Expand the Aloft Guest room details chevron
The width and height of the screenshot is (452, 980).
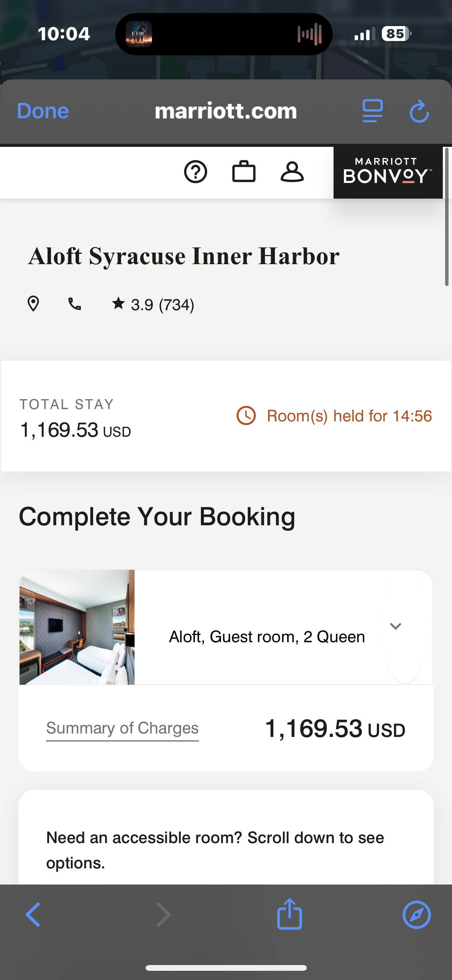click(395, 626)
